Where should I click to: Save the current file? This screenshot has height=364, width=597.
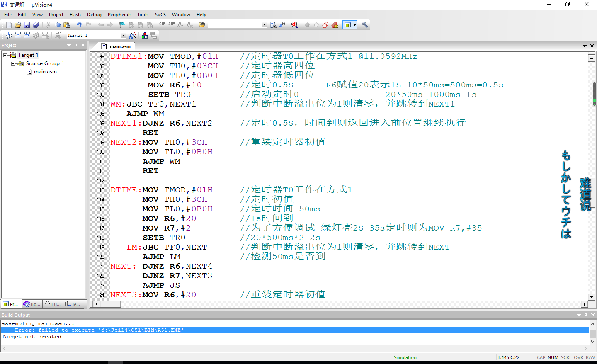click(x=27, y=25)
